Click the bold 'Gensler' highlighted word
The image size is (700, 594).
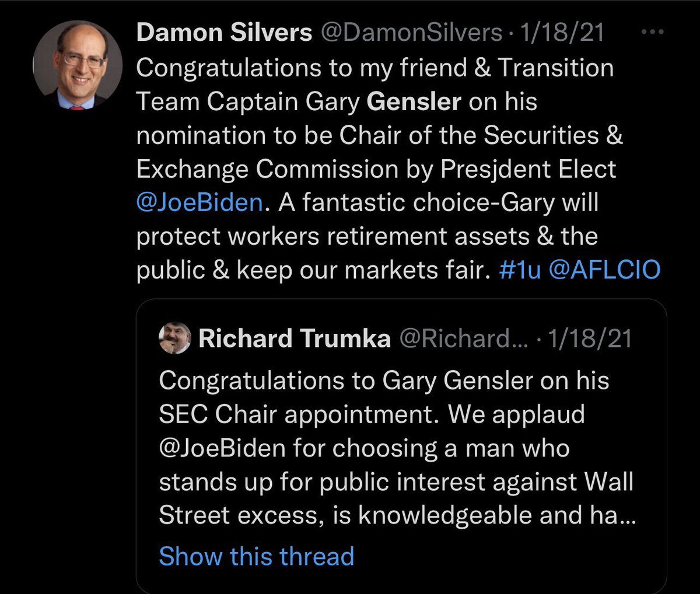414,101
